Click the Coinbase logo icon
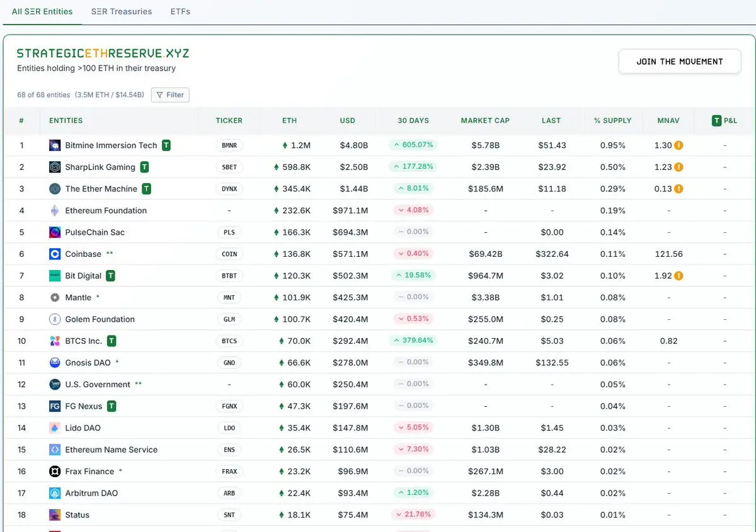756x532 pixels. [x=55, y=254]
